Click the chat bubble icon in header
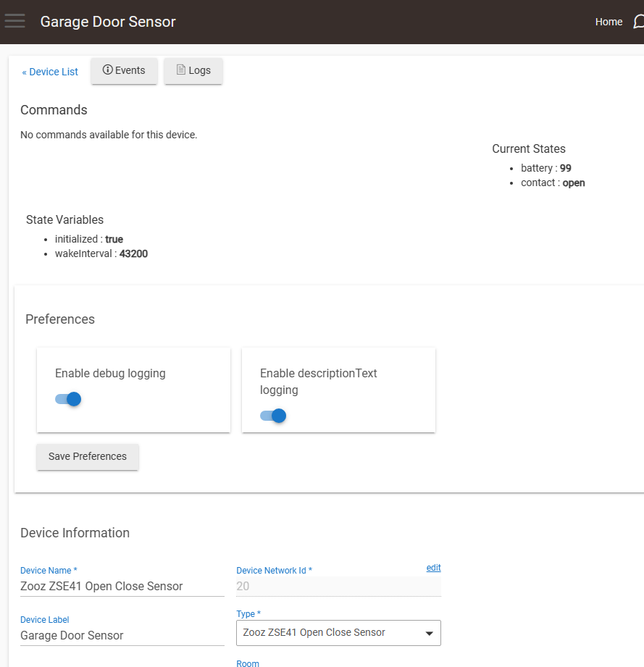Viewport: 644px width, 667px height. coord(638,22)
